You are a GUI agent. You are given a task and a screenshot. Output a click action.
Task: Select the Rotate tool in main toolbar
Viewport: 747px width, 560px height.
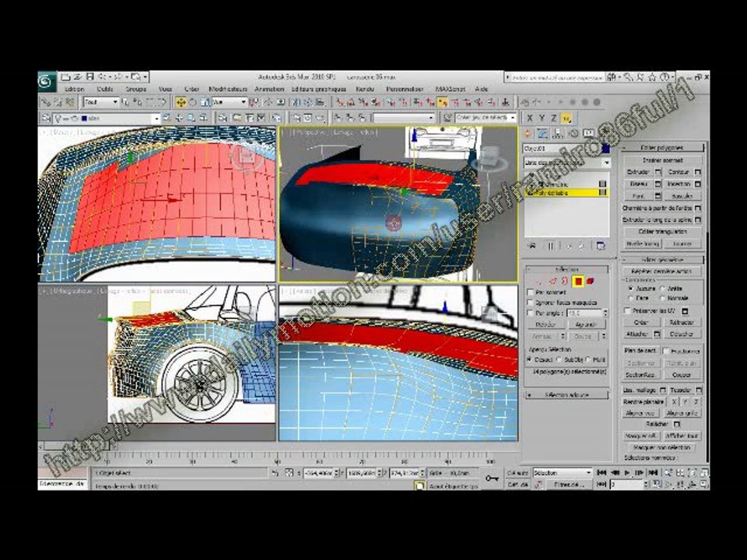point(192,103)
